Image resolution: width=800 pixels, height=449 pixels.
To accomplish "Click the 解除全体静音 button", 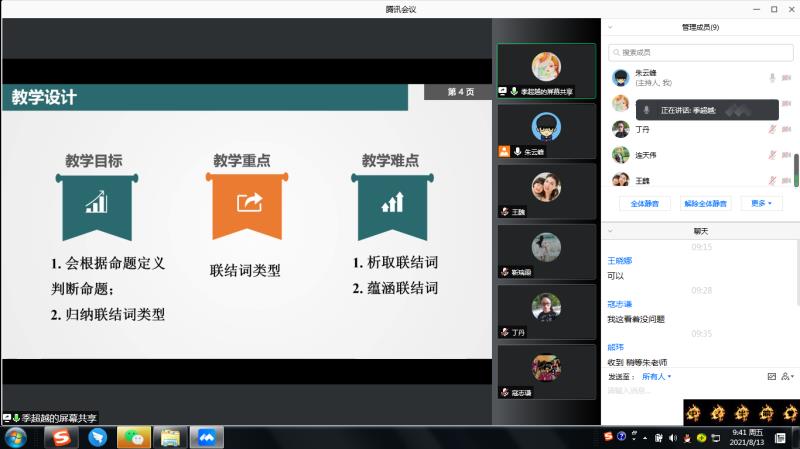I will pos(706,203).
